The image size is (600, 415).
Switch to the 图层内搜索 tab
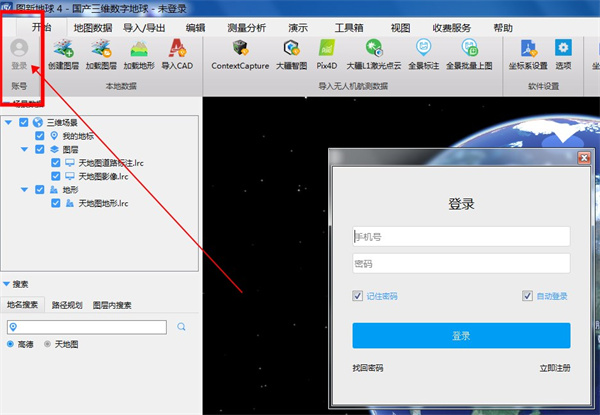[x=112, y=305]
